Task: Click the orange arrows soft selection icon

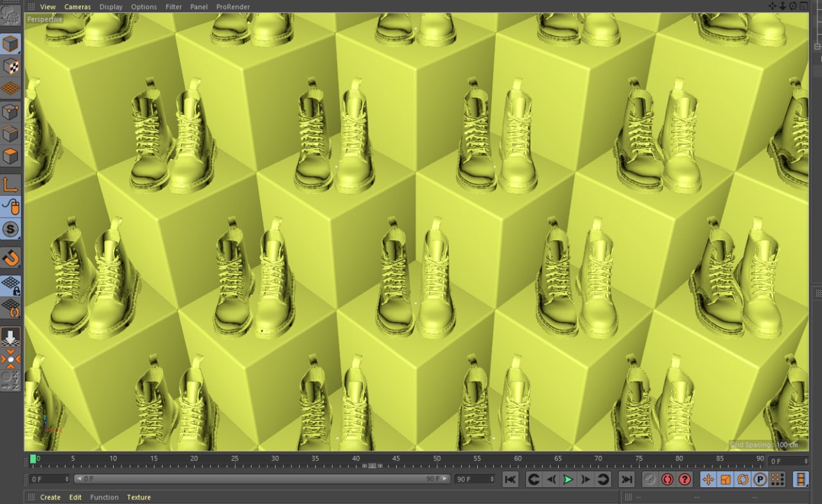Action: tap(10, 359)
